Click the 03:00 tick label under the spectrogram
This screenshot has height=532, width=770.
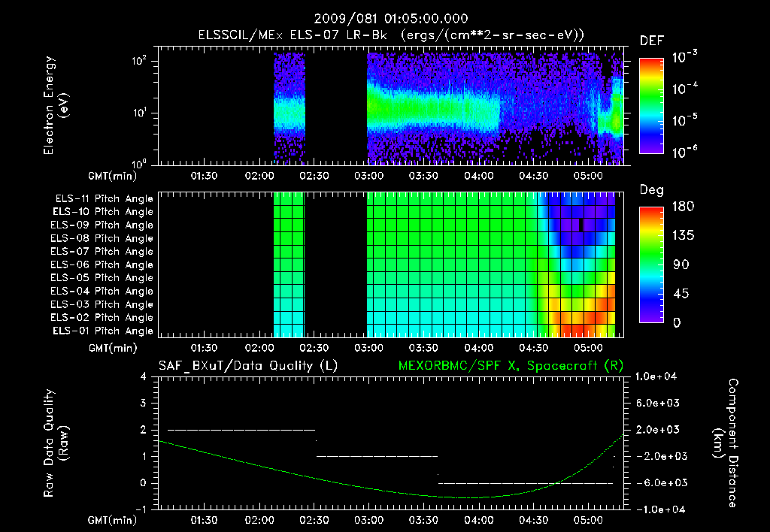(x=368, y=176)
